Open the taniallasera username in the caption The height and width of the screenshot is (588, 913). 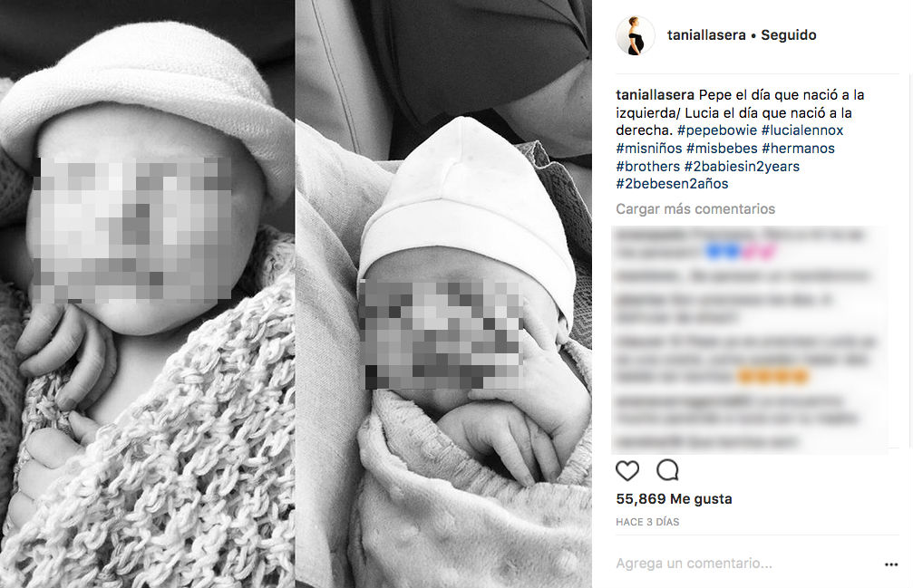[x=655, y=95]
